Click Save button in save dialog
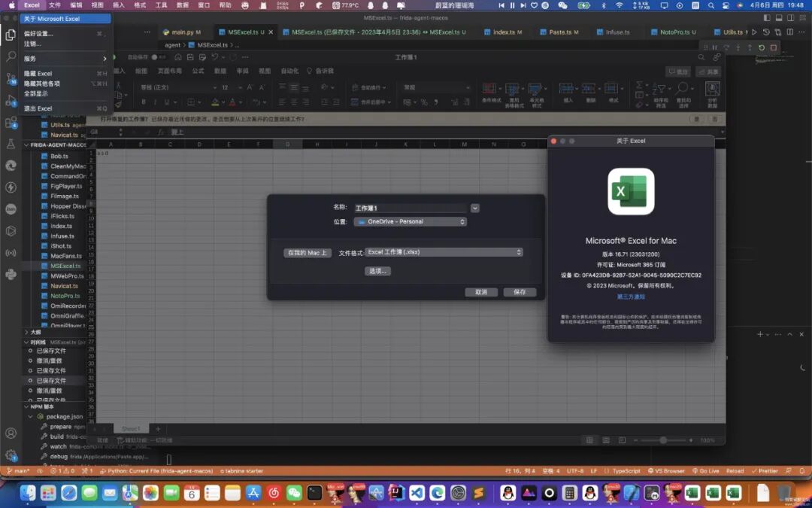Image resolution: width=812 pixels, height=508 pixels. 520,292
